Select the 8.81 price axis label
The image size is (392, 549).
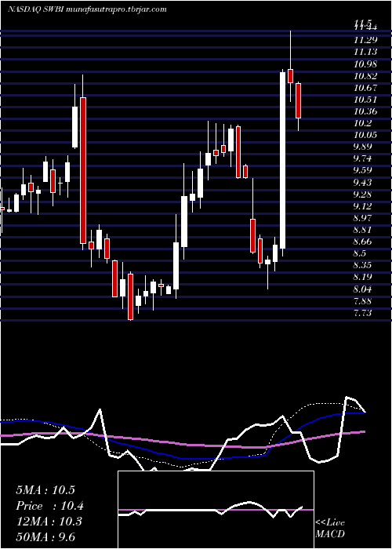tap(362, 231)
